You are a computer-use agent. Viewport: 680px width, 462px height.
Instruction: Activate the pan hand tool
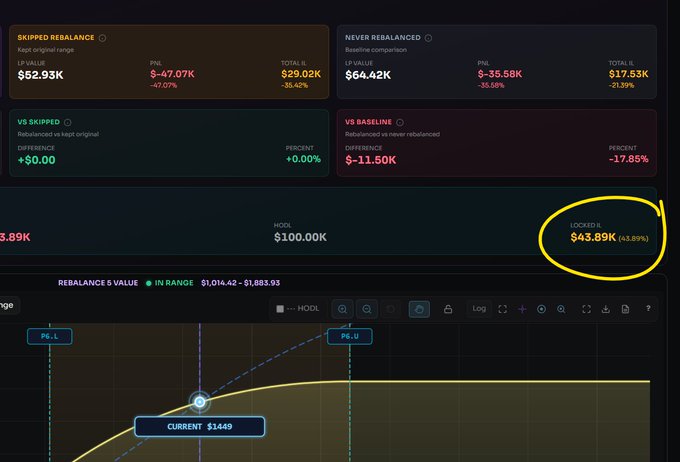[x=419, y=309]
